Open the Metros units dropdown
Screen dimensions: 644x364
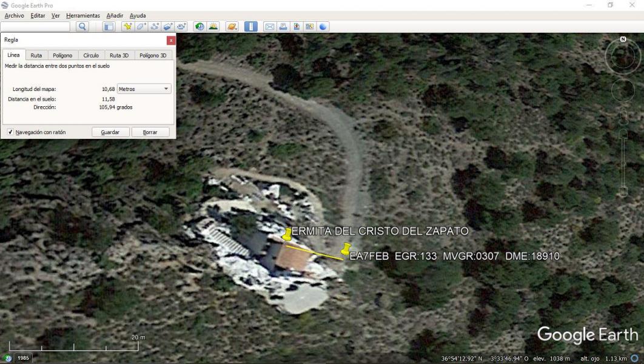(144, 89)
